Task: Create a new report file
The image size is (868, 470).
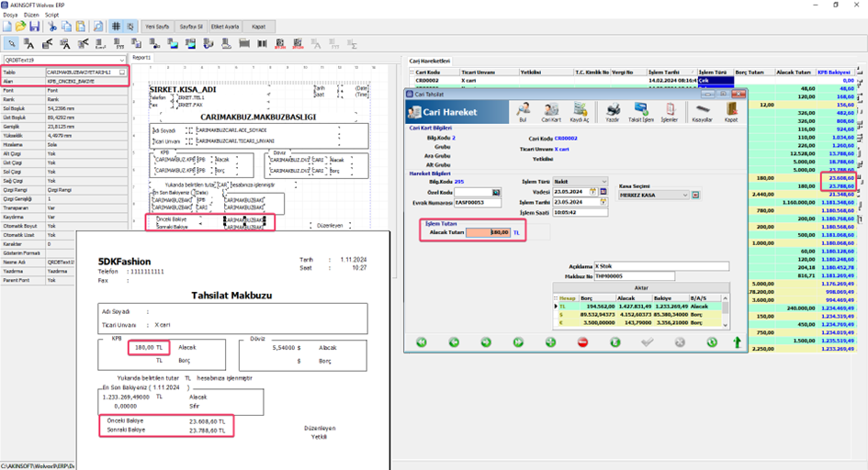Action: point(7,27)
